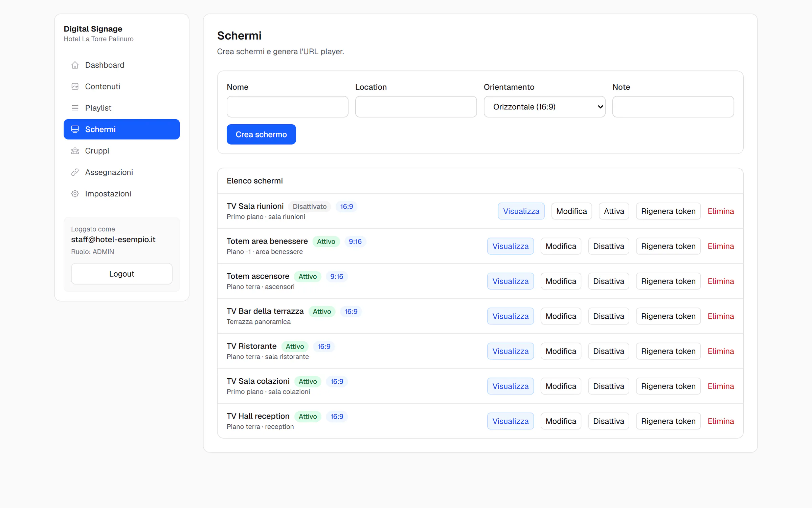Go to the Contenuti section
The height and width of the screenshot is (508, 812).
[x=122, y=86]
